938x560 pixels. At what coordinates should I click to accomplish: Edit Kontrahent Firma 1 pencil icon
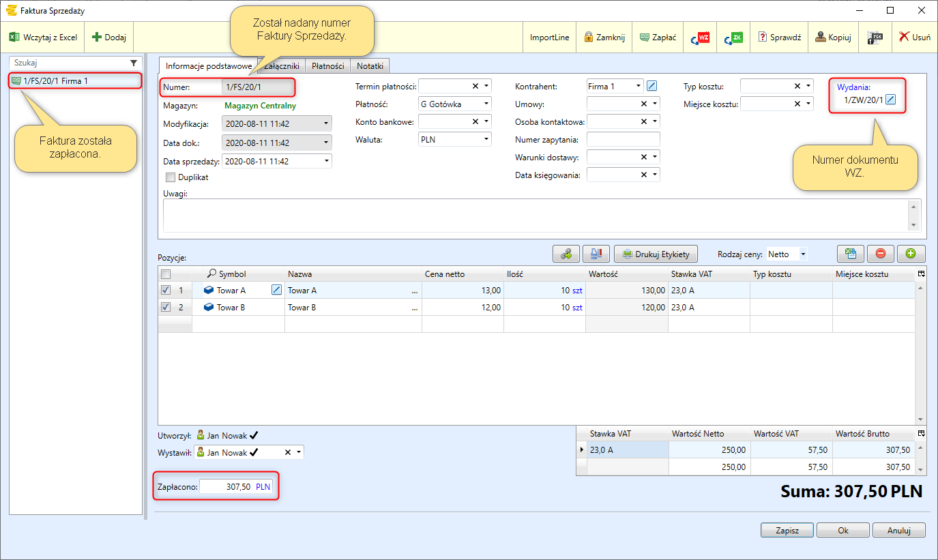(x=651, y=86)
